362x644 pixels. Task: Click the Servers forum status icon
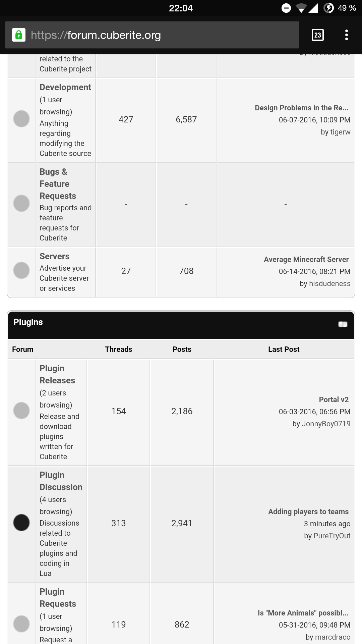[x=21, y=270]
